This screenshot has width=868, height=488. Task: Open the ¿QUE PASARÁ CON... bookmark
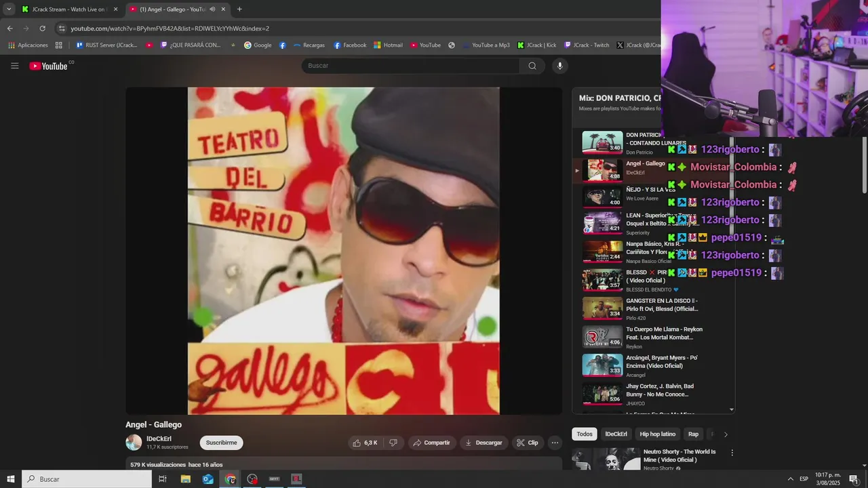tap(191, 45)
